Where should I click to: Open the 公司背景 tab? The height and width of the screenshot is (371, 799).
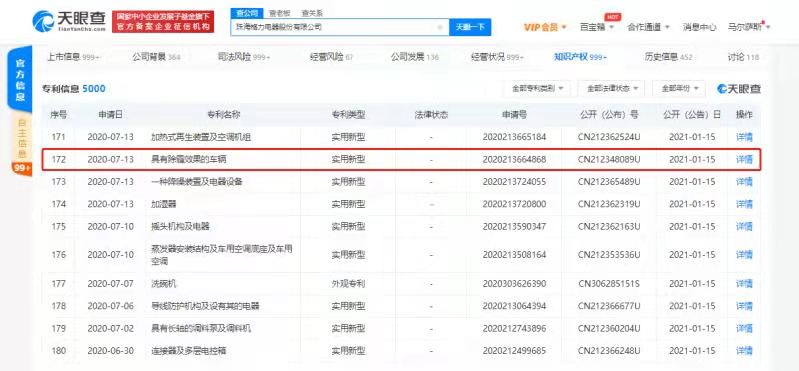(156, 57)
